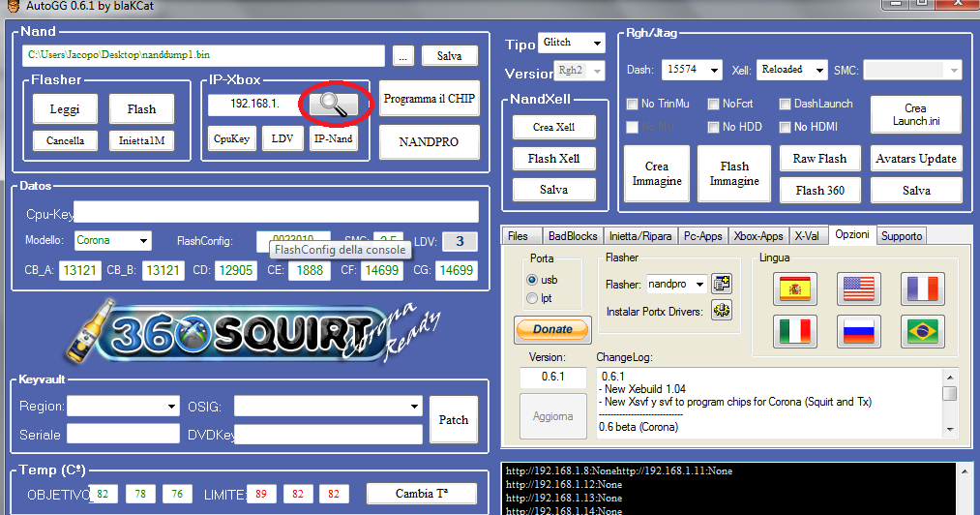
Task: Click the Patch keyvault button
Action: coord(453,420)
